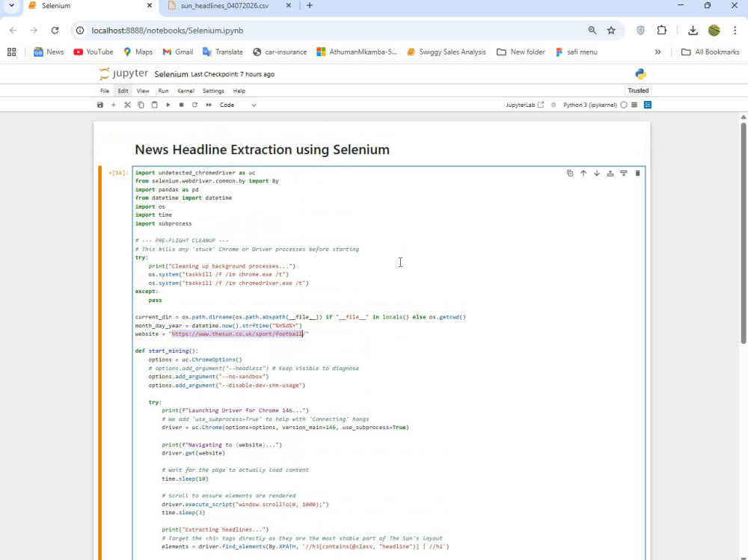The height and width of the screenshot is (560, 748).
Task: Open the Chrome profile avatar
Action: click(x=714, y=31)
